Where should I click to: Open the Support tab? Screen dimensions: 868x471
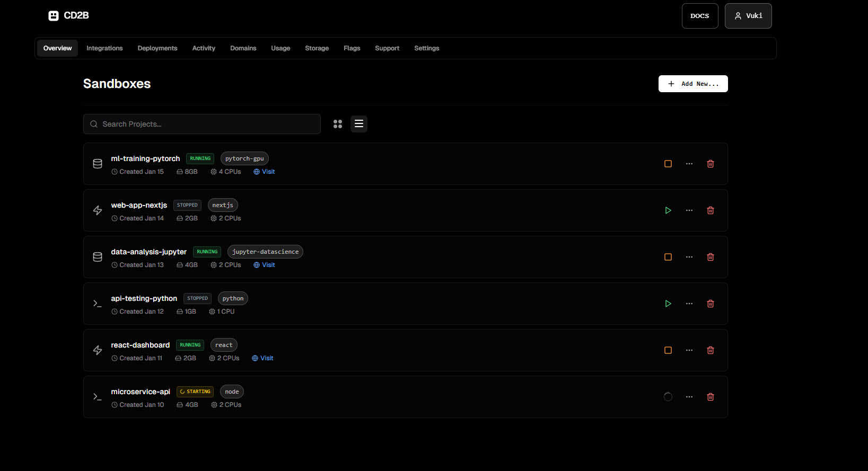[x=387, y=48]
